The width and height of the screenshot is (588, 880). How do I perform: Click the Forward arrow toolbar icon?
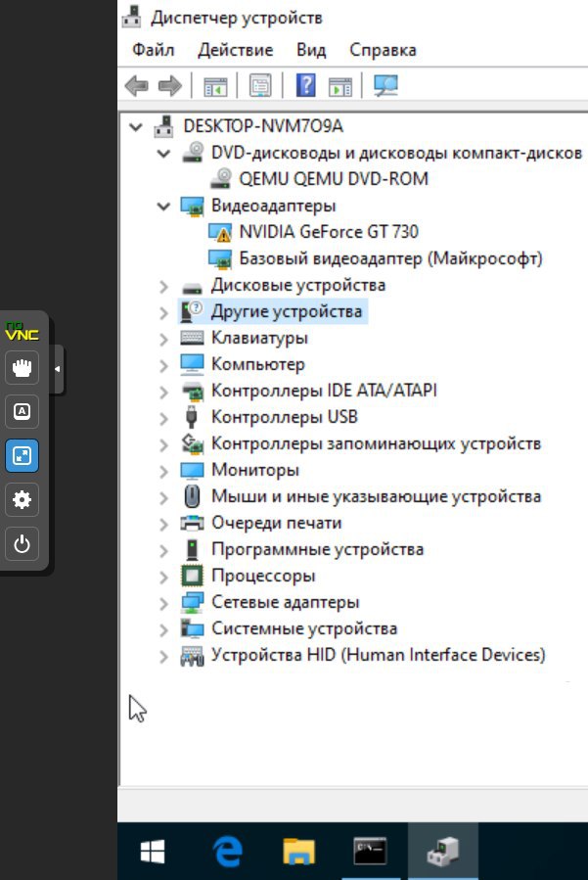point(170,86)
